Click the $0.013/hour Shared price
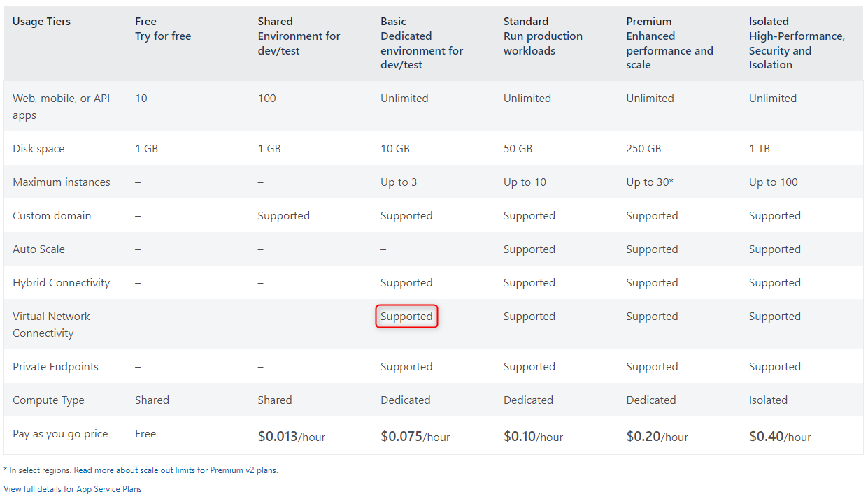Screen dimensions: 868x501 292,437
